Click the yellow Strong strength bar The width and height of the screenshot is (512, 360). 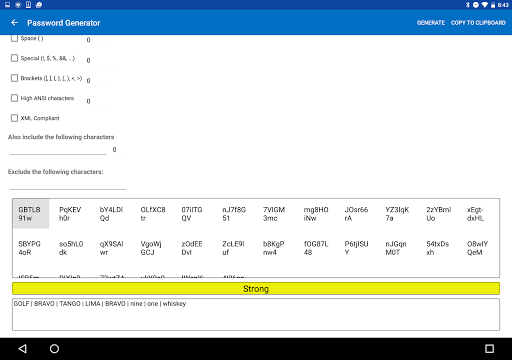click(256, 289)
